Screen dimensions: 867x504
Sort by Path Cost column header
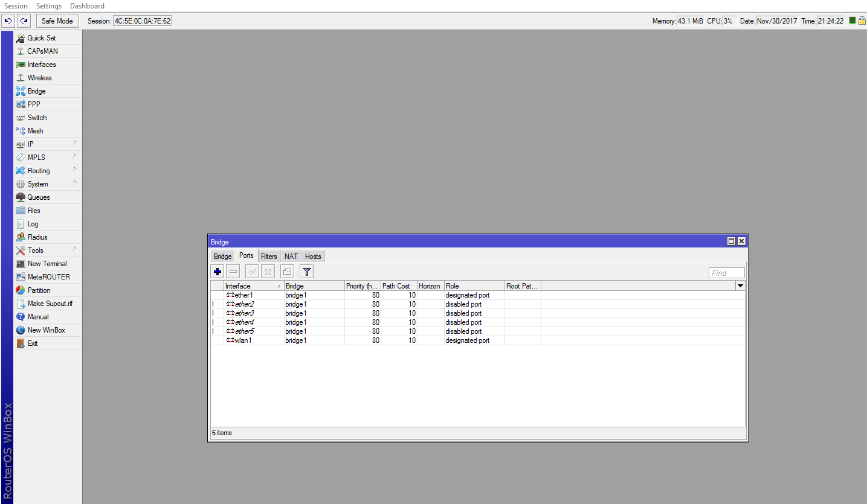point(399,286)
